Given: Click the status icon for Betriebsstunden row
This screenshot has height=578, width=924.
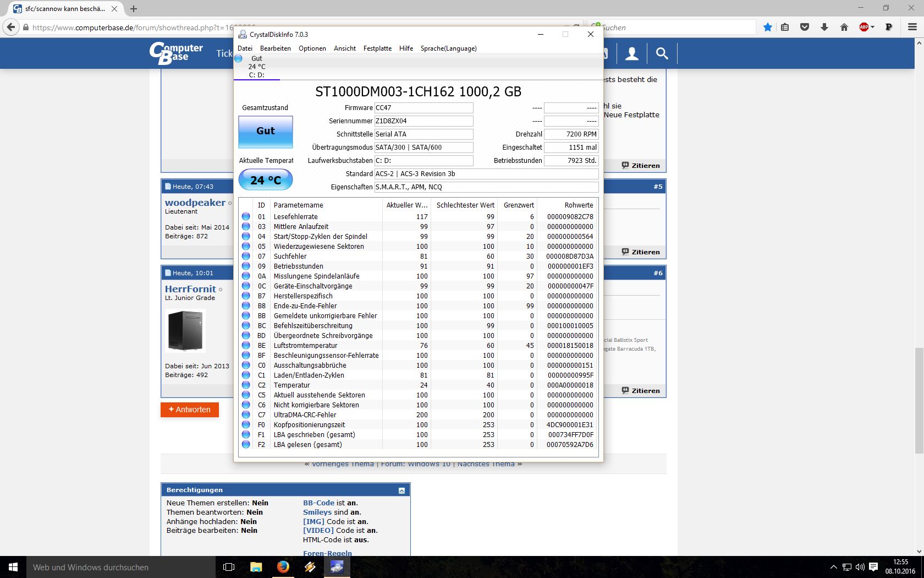Looking at the screenshot, I should 246,266.
